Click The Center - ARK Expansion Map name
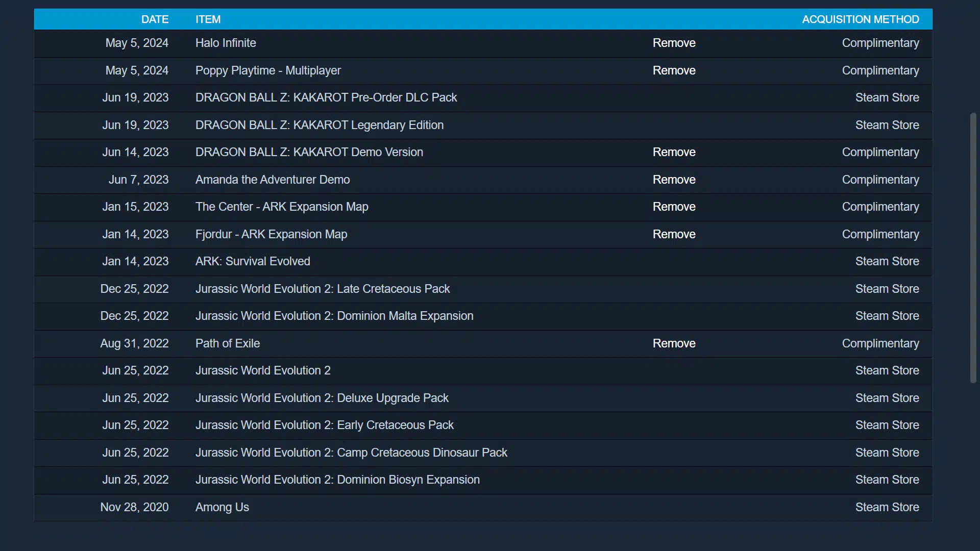The height and width of the screenshot is (551, 980). coord(282,207)
